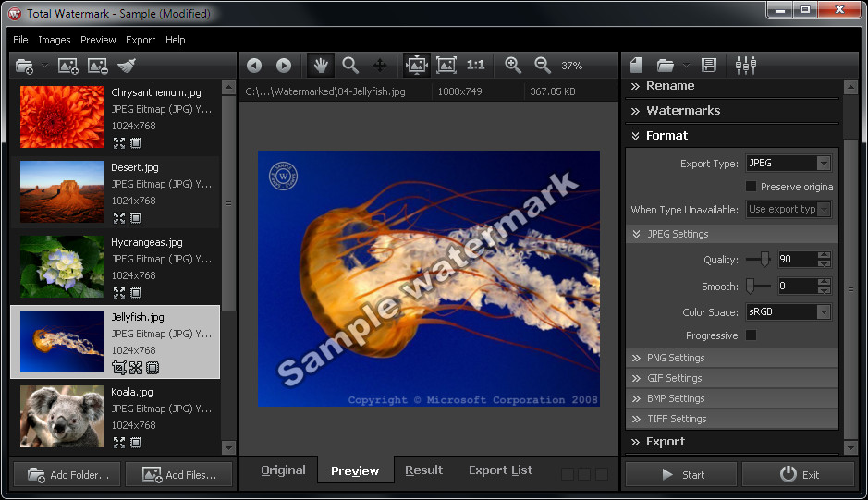
Task: Click the Start button
Action: pos(681,474)
